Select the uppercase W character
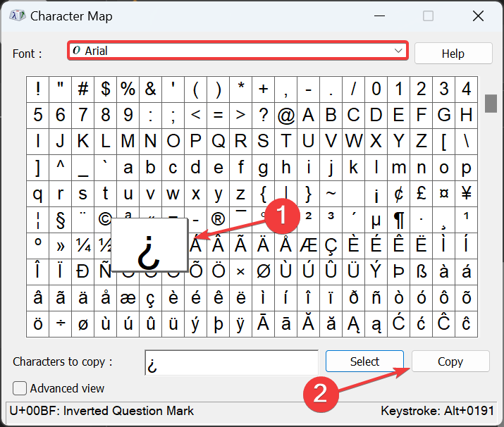The height and width of the screenshot is (427, 504). (354, 142)
